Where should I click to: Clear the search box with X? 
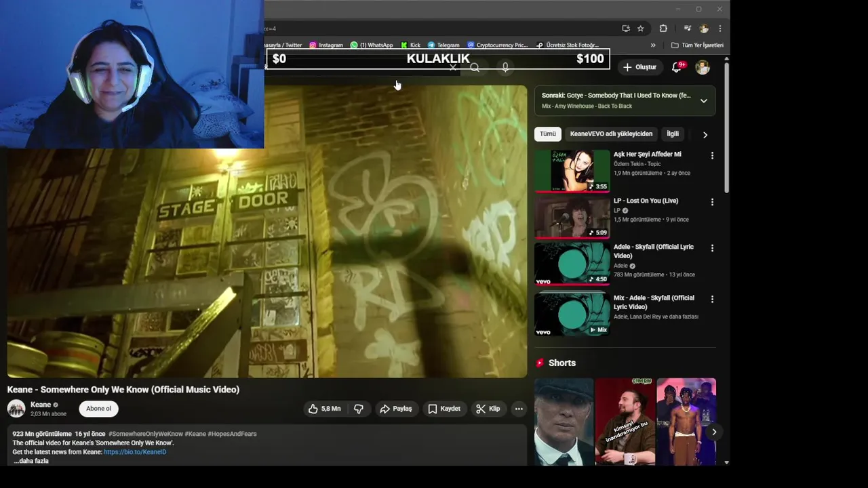coord(453,67)
